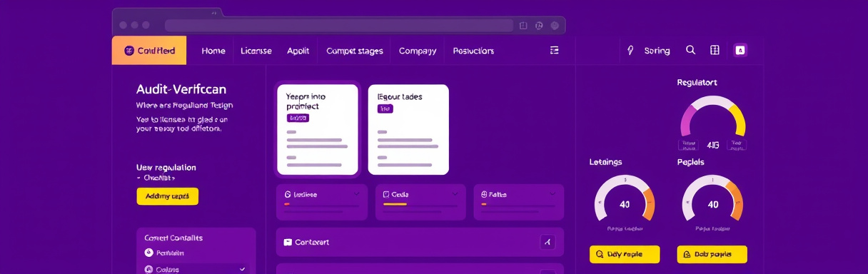The height and width of the screenshot is (274, 868).
Task: Toggle the checkmark on the Colluns row
Action: (243, 269)
